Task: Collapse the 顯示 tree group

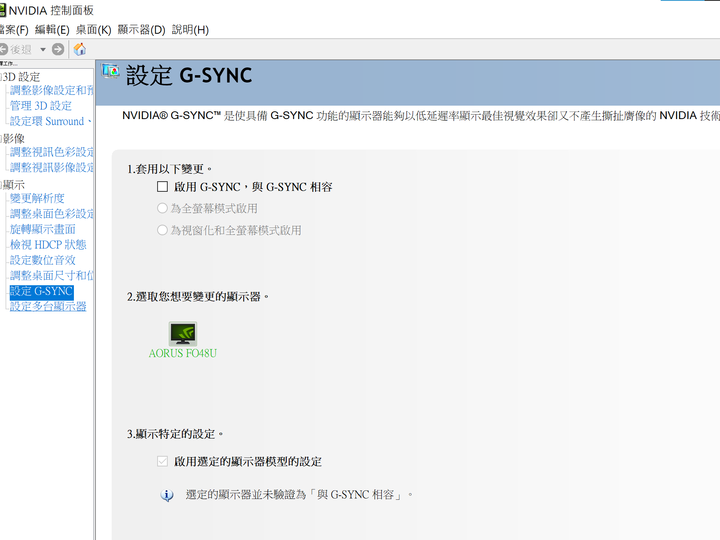Action: coord(1,185)
